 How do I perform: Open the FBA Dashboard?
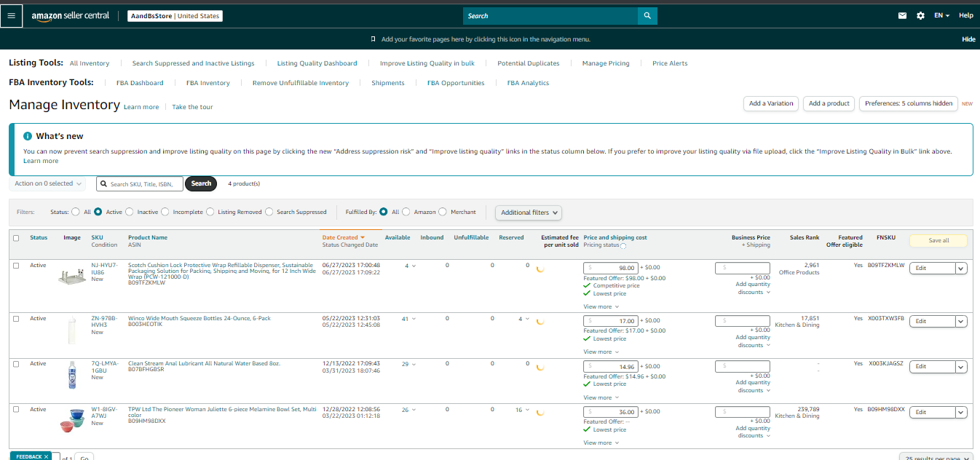point(140,83)
